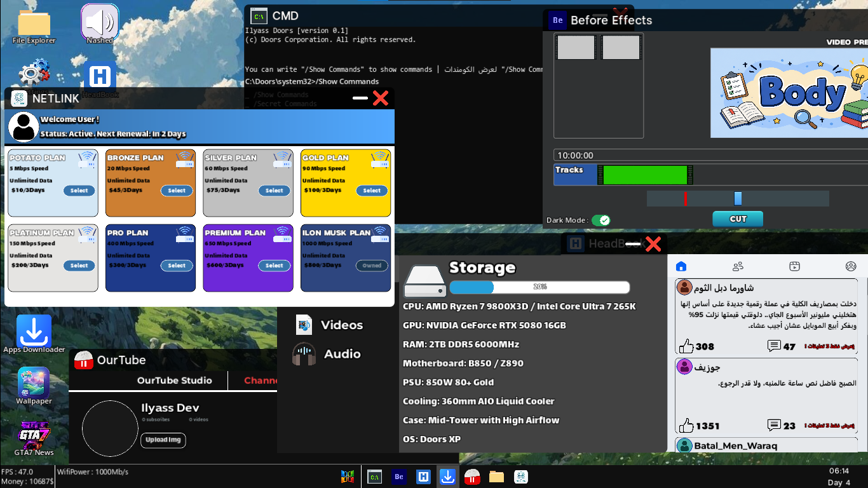Click the first post author's avatar in HeadBook
This screenshot has width=868, height=488.
(684, 287)
